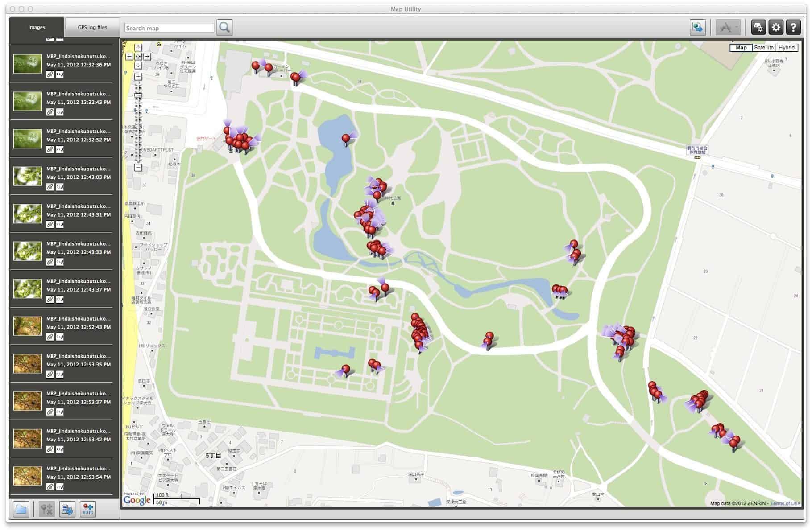Viewport: 812px width, 531px height.
Task: Click the filename above 12:43:33 PM
Action: pyautogui.click(x=79, y=243)
